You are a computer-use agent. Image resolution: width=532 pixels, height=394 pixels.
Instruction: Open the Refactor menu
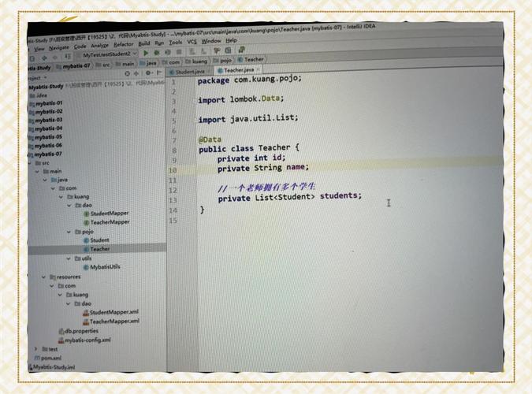121,44
